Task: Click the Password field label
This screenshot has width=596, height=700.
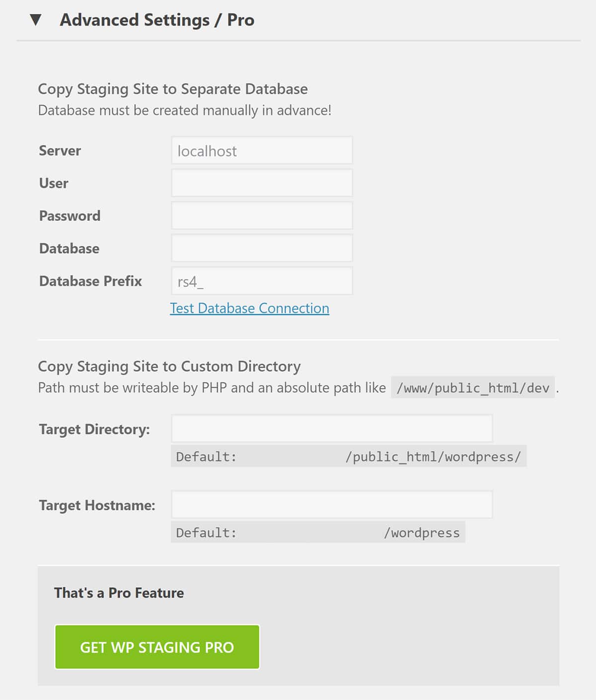Action: tap(70, 216)
